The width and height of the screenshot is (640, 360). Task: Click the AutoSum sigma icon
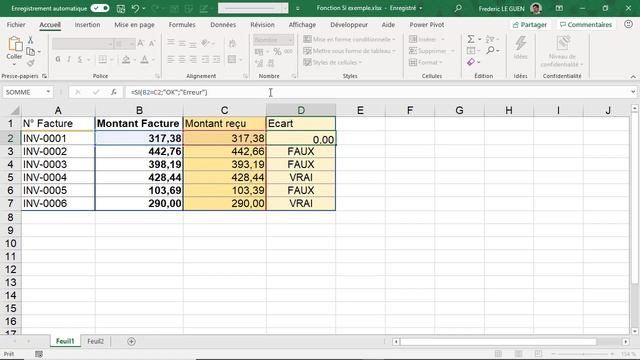(471, 39)
